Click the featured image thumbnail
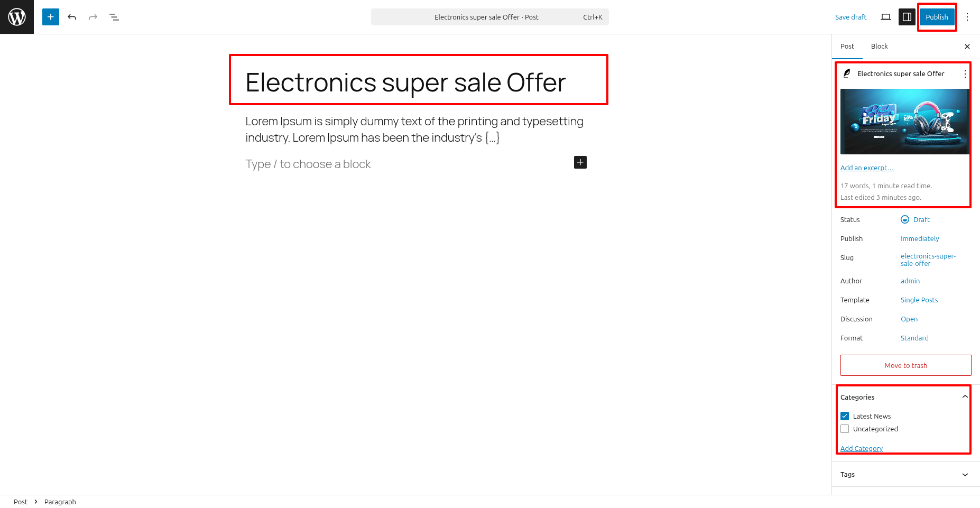Viewport: 980px width, 508px height. (x=904, y=122)
